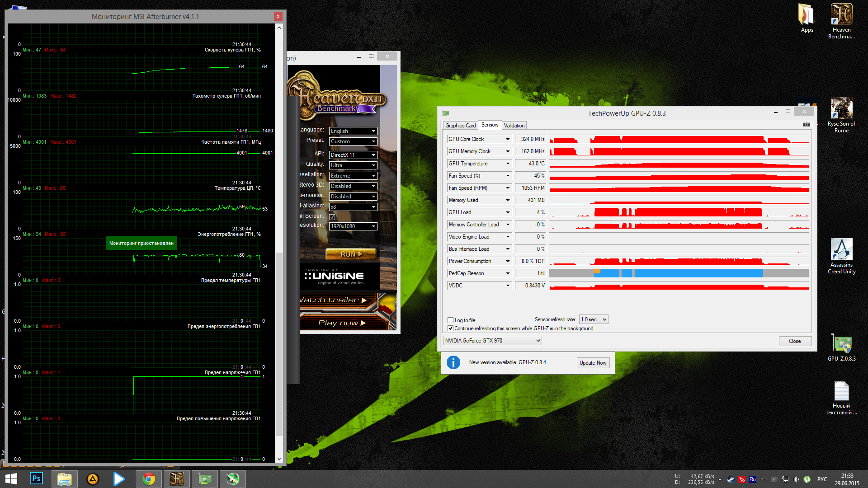Screen dimensions: 868x488
Task: Open the NVIDIA GeForce GTX 970 selector
Action: (x=492, y=341)
